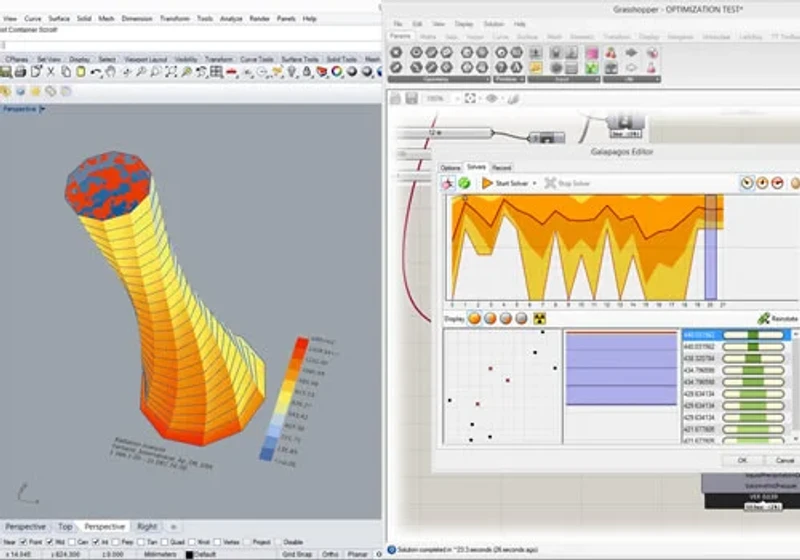Click the first orange display sphere in Galapagos

(x=474, y=319)
